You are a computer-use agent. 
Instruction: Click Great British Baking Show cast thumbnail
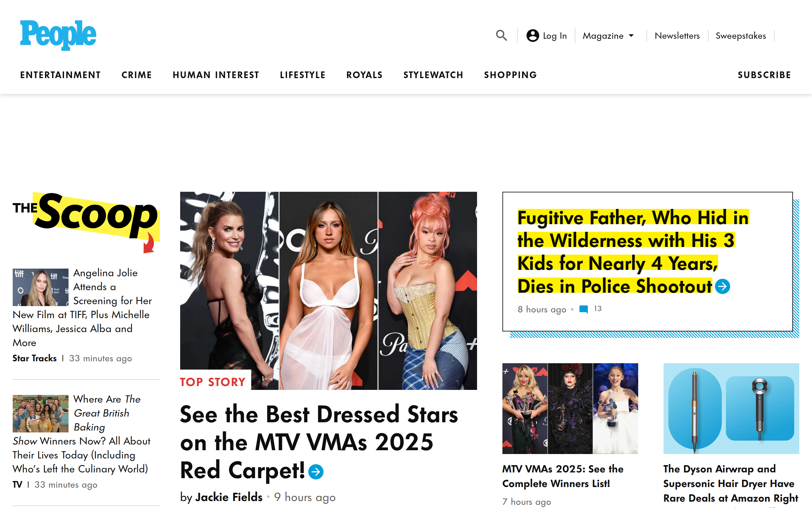[x=41, y=414]
